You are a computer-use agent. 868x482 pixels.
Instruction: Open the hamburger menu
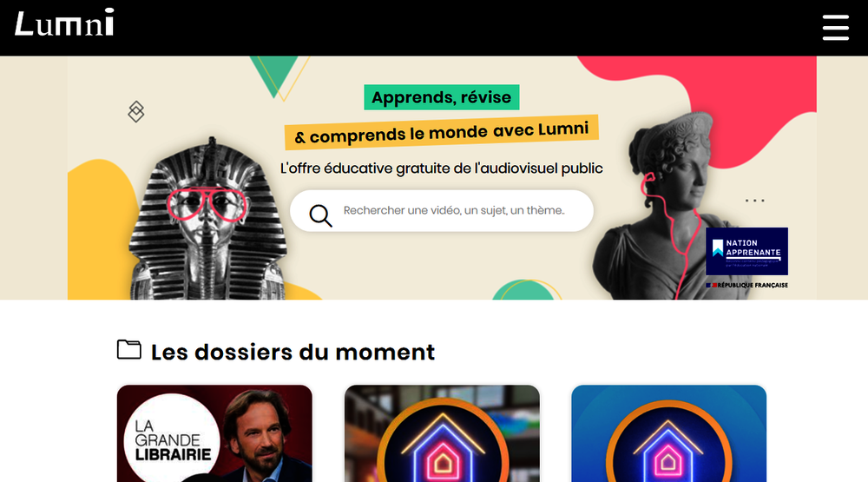835,28
